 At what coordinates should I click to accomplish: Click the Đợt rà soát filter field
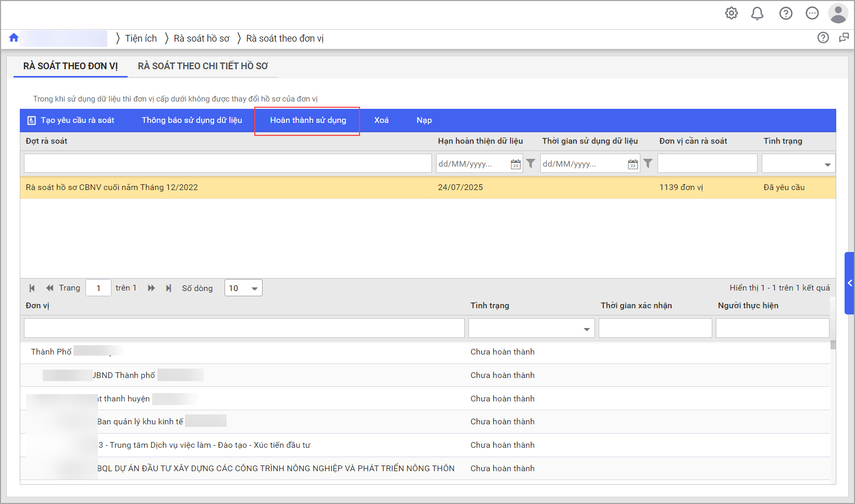228,163
